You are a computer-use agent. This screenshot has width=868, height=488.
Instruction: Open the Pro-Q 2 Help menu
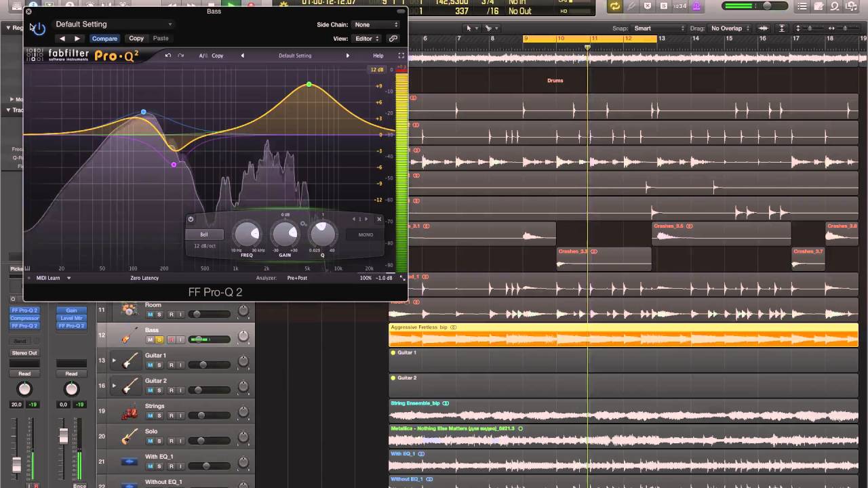(x=378, y=56)
